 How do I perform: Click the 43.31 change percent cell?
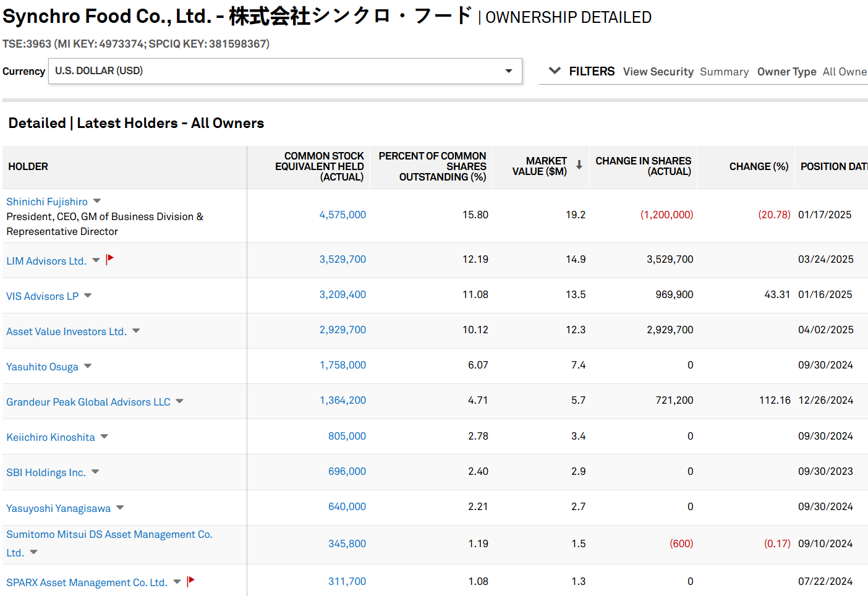click(777, 294)
